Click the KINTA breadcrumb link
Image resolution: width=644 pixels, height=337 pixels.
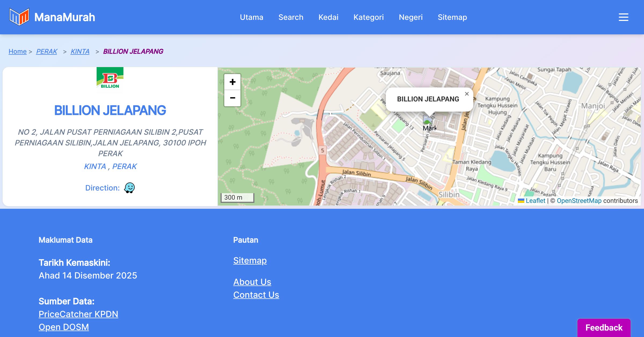[80, 51]
